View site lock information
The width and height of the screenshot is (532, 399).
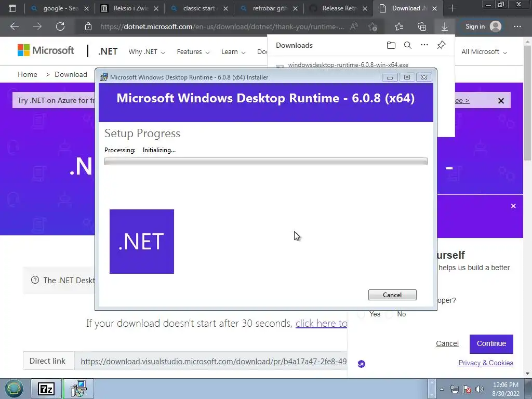pos(88,26)
